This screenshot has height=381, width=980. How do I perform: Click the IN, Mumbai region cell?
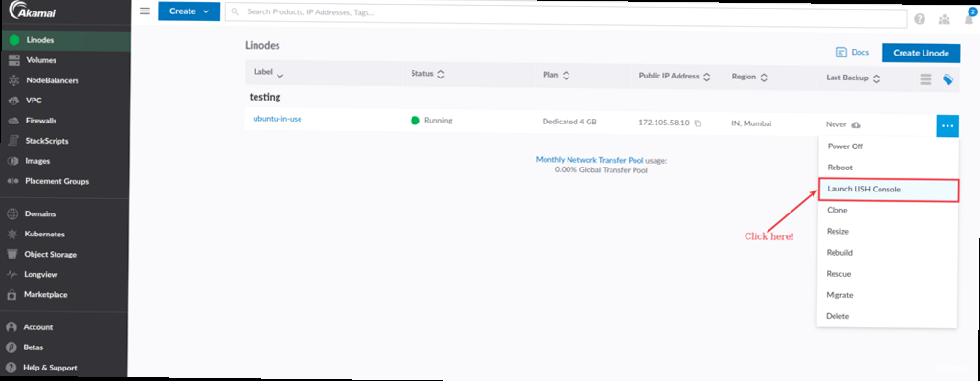pos(751,123)
